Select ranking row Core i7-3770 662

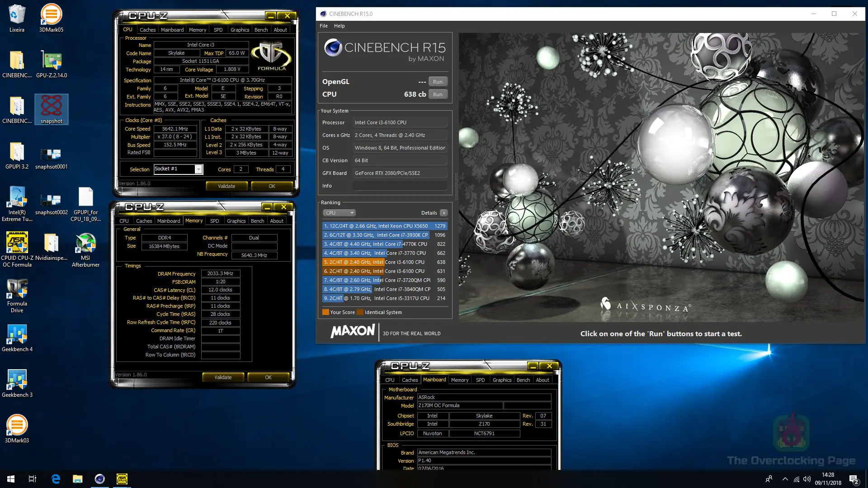coord(385,253)
